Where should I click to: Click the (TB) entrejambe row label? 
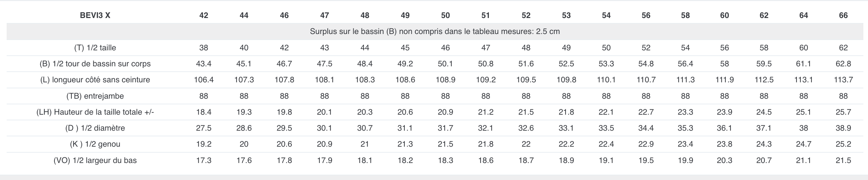tap(95, 96)
